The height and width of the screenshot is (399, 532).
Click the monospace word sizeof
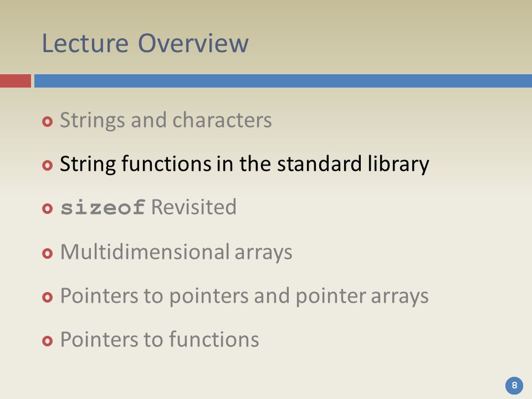(x=103, y=207)
